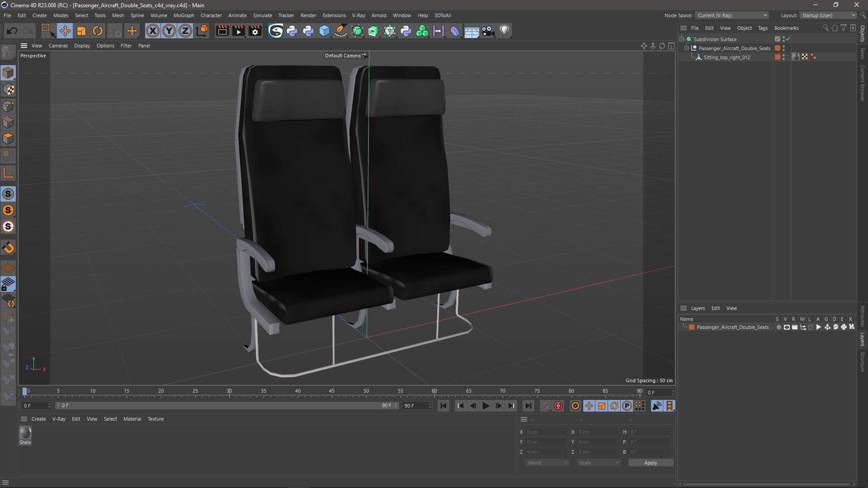The image size is (868, 488).
Task: Add a Subdivision Surface generator
Action: coord(357,31)
